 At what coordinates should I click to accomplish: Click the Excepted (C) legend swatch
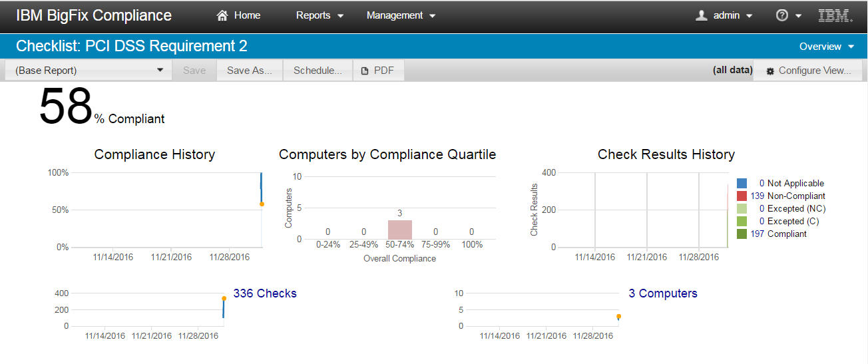(742, 221)
